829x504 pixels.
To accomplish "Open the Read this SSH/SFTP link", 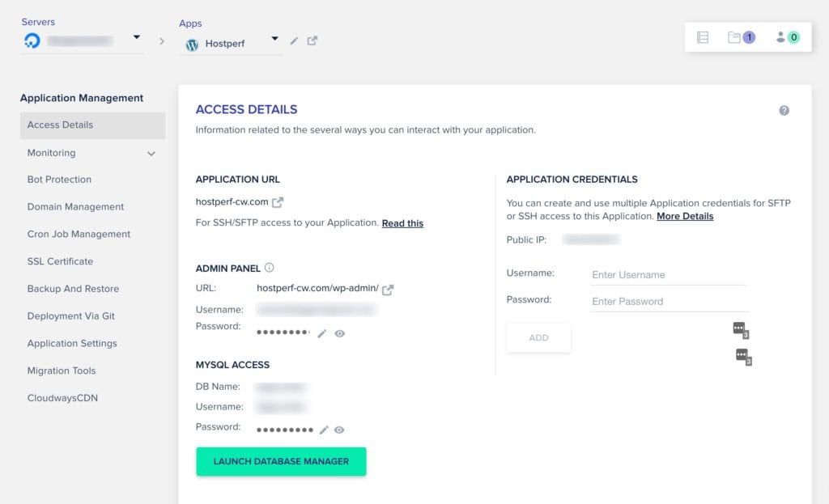I will pos(402,223).
